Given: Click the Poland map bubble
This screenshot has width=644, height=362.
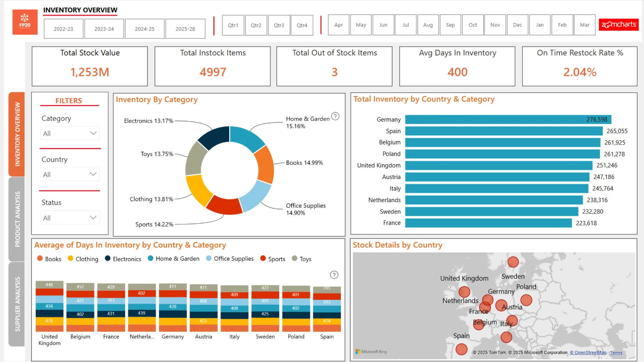Looking at the screenshot, I should click(x=526, y=300).
